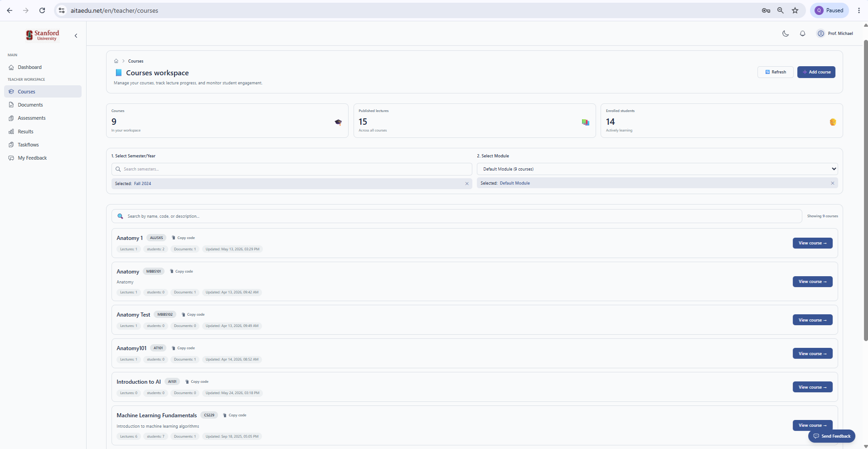Go forward with browser forward arrow
This screenshot has height=449, width=868.
pos(26,10)
